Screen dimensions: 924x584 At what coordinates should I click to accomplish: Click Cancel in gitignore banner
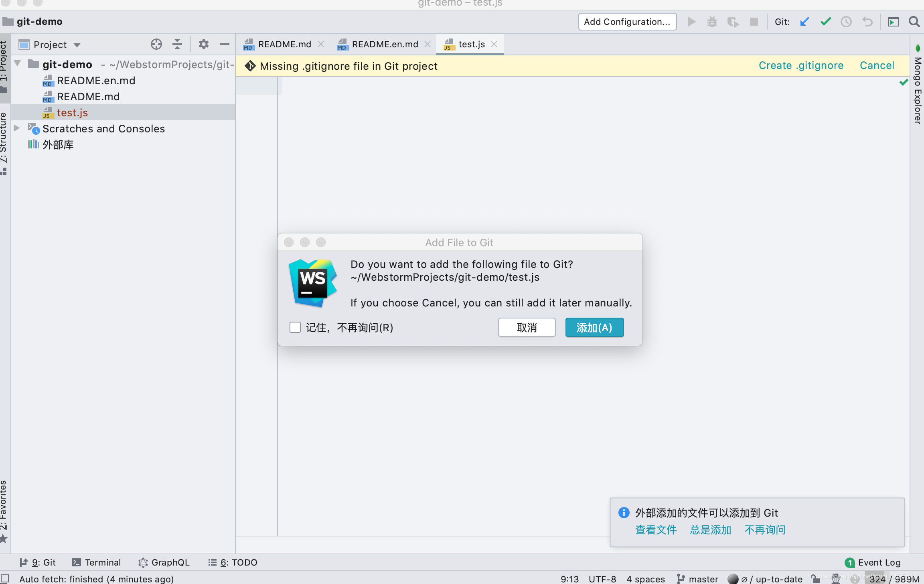tap(877, 65)
